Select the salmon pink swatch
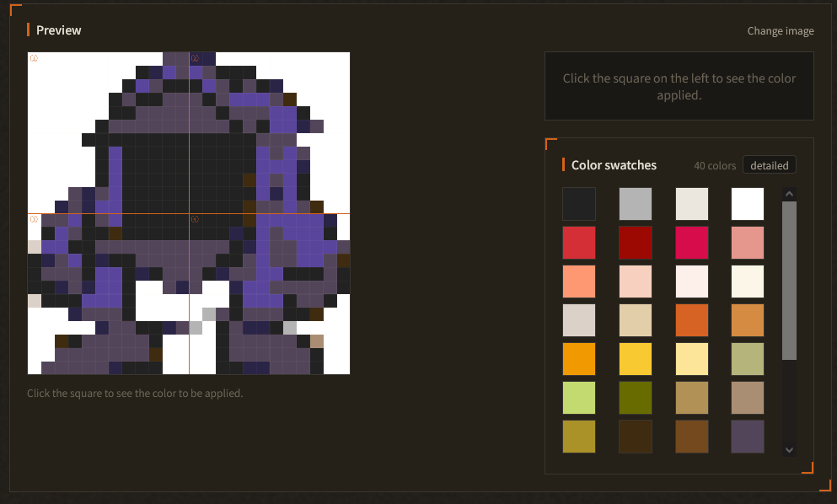Viewport: 837px width, 504px height. point(748,243)
